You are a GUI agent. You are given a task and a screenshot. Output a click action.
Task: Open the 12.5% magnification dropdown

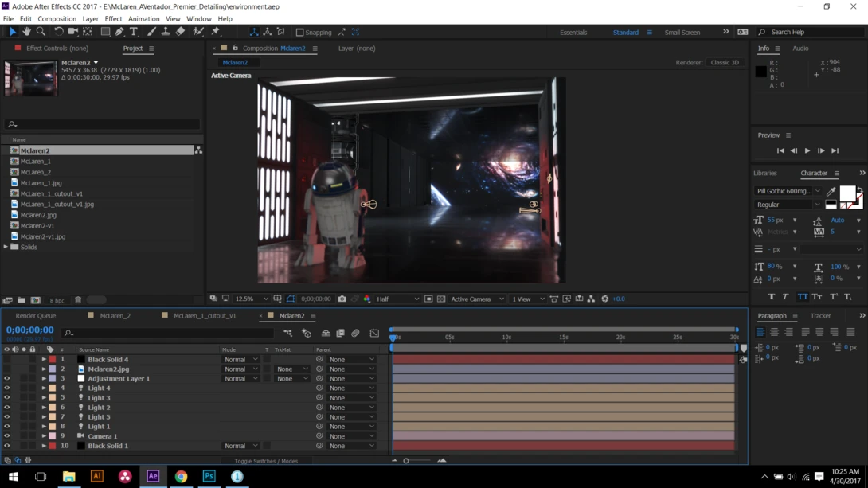coord(252,299)
